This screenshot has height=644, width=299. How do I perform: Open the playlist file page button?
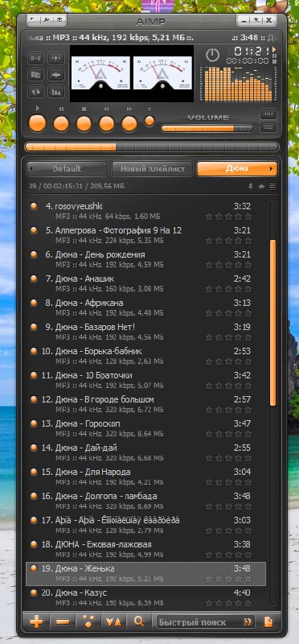(x=268, y=621)
